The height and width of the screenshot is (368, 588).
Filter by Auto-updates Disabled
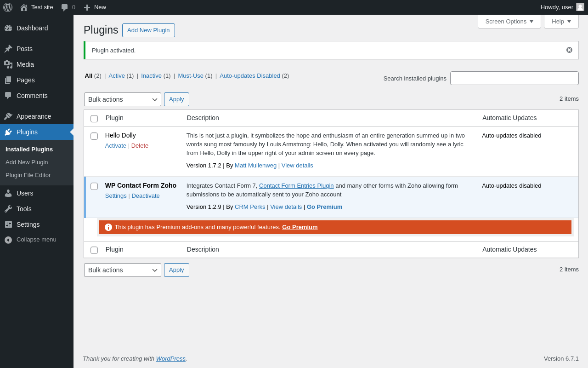coord(250,76)
